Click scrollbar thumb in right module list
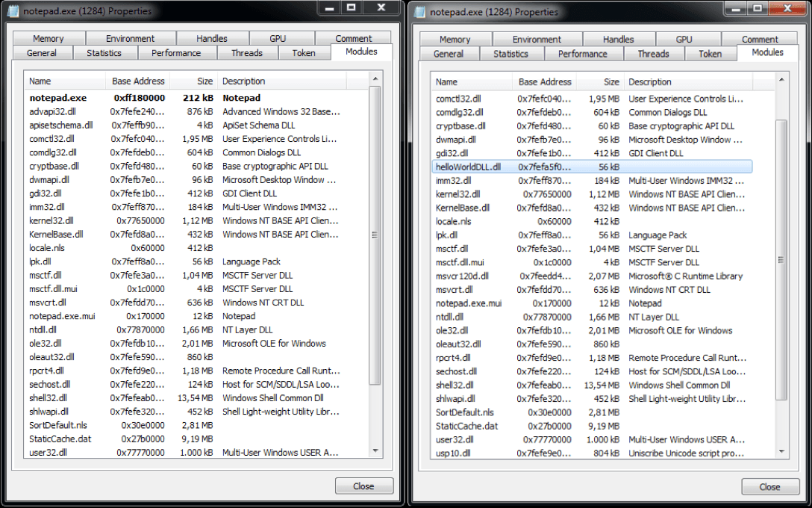The image size is (812, 508). coord(782,260)
